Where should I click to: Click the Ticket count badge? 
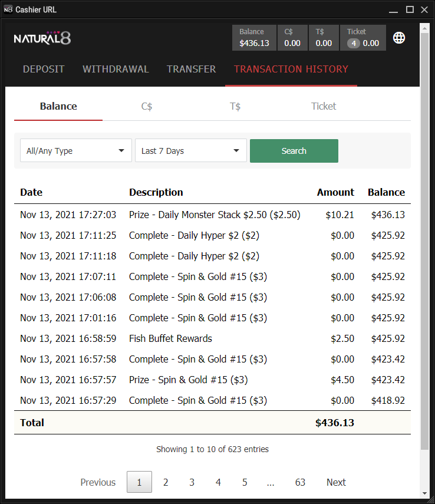[x=353, y=43]
